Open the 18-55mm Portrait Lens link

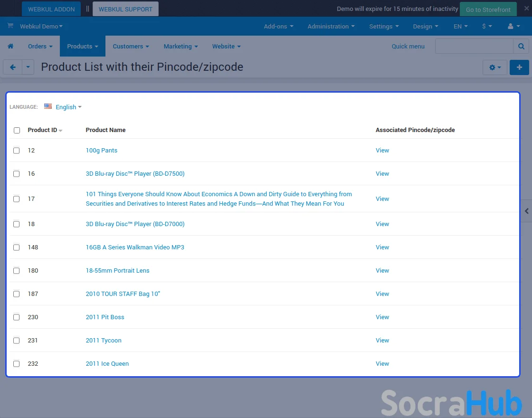(117, 271)
